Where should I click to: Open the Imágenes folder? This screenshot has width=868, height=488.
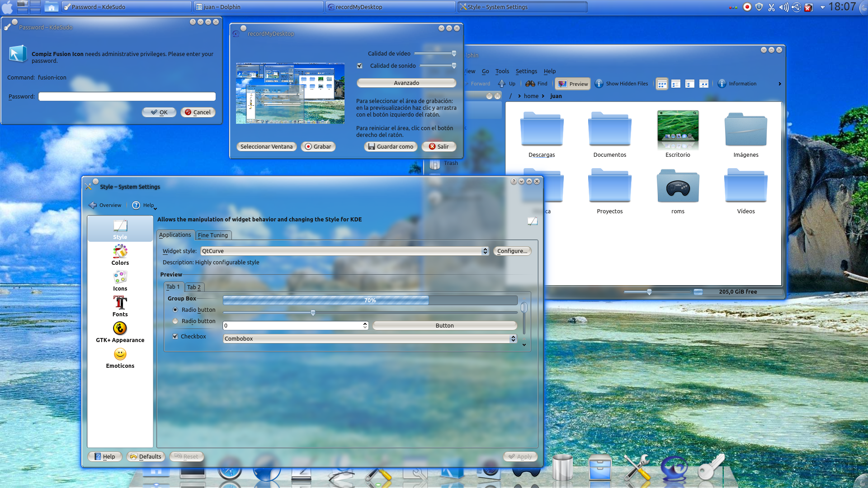[746, 135]
